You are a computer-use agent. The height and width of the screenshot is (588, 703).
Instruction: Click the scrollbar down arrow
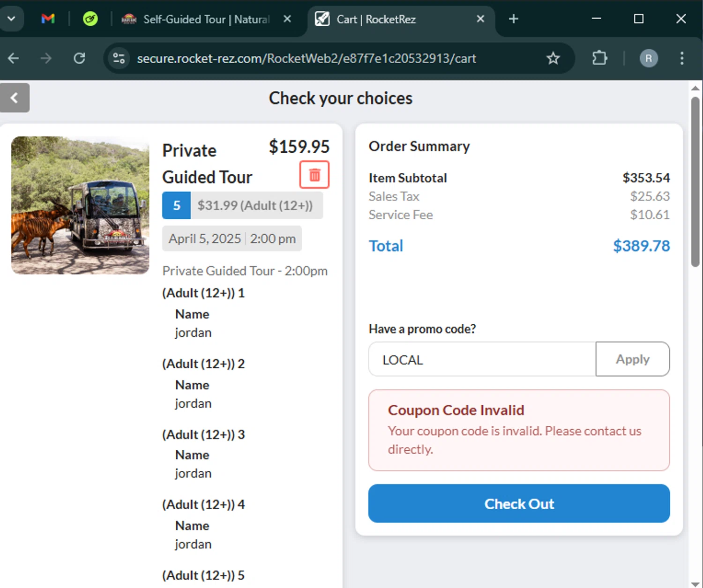(x=696, y=584)
